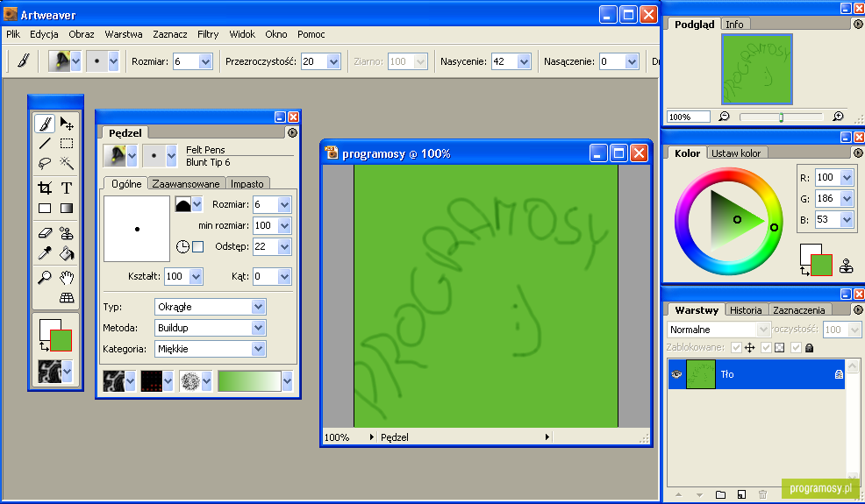This screenshot has height=504, width=865.
Task: Open the Warstwa menu
Action: 124,34
